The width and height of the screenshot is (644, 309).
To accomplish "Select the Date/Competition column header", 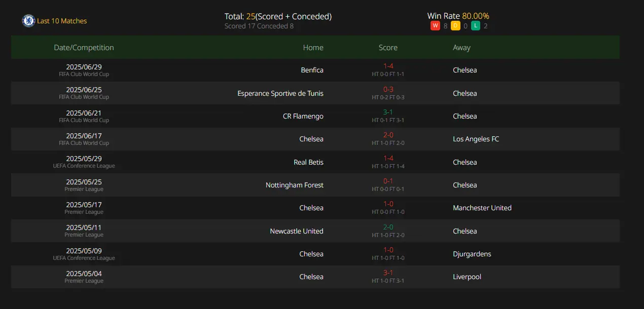I will click(84, 48).
